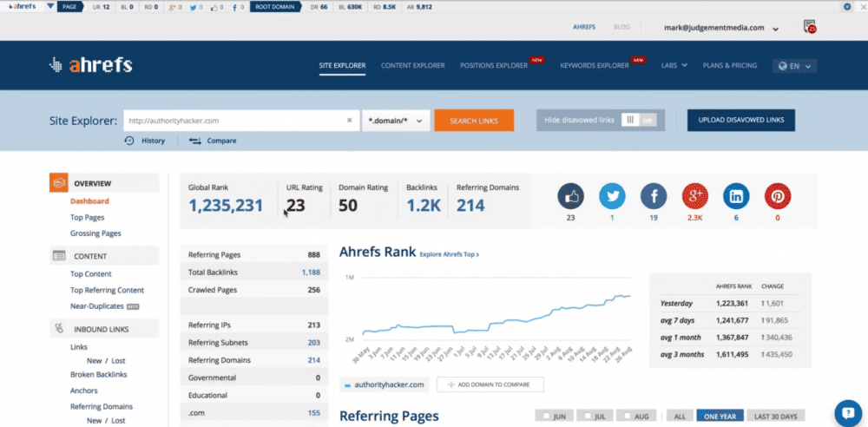Select the LAST 30 DAYS button
The width and height of the screenshot is (868, 427).
tap(775, 416)
